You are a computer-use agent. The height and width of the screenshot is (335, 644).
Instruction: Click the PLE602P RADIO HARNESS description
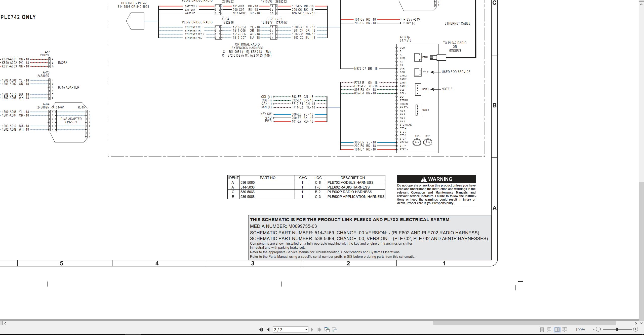[x=350, y=192]
